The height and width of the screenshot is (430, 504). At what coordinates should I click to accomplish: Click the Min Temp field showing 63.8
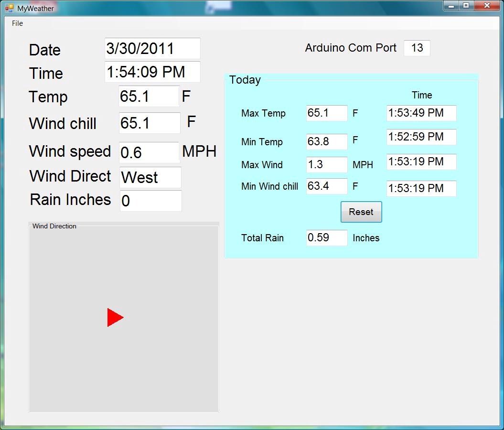click(326, 141)
